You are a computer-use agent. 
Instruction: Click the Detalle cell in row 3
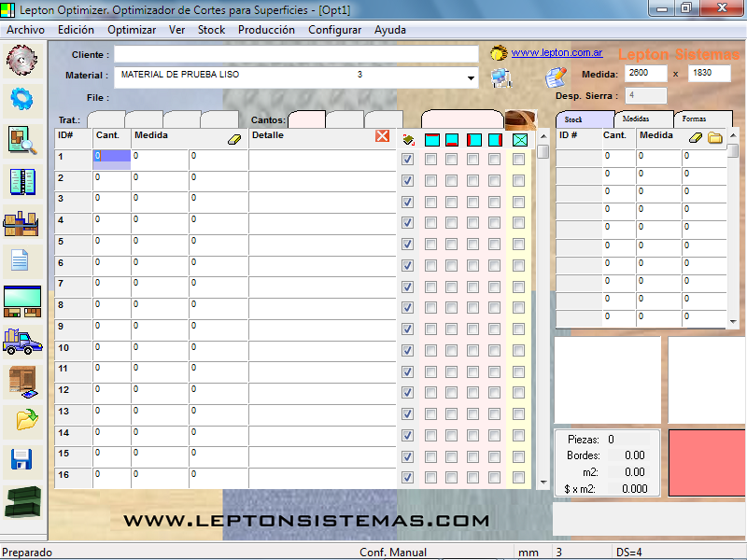322,202
